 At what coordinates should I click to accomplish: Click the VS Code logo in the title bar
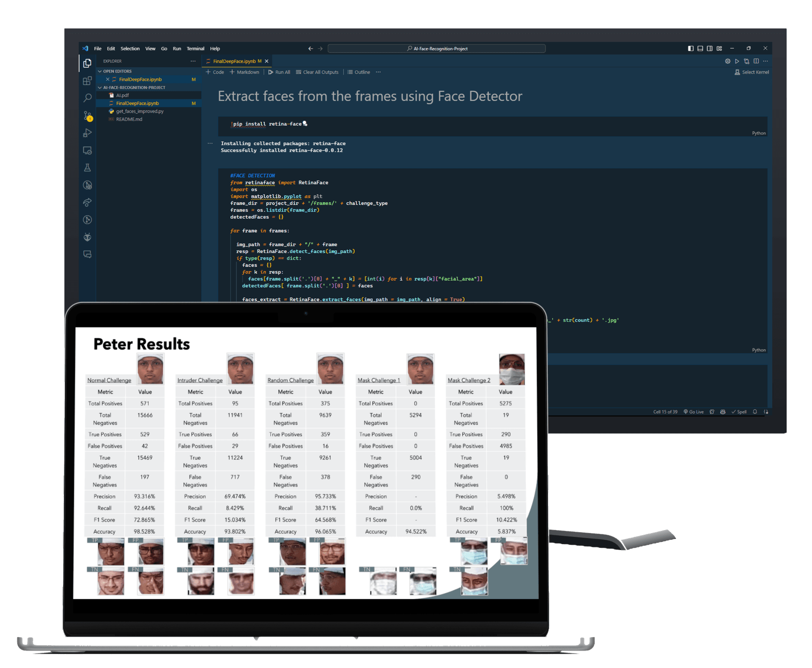click(85, 49)
